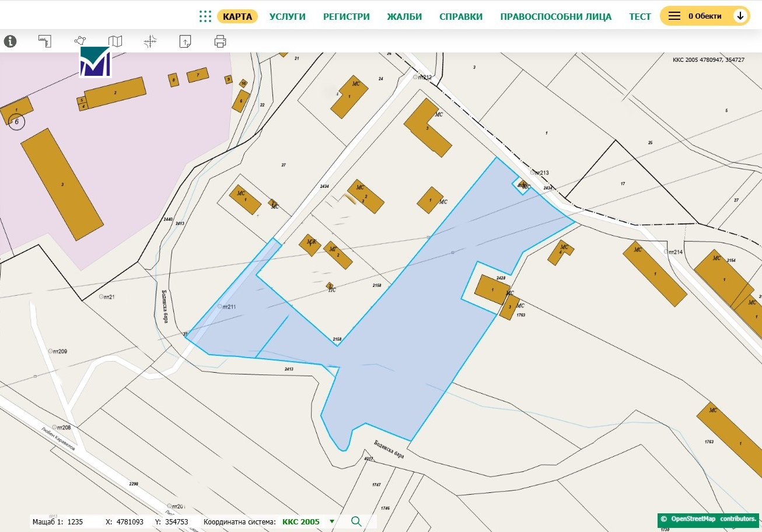This screenshot has width=762, height=532.
Task: Click the scale value field showing 1235
Action: click(x=76, y=521)
